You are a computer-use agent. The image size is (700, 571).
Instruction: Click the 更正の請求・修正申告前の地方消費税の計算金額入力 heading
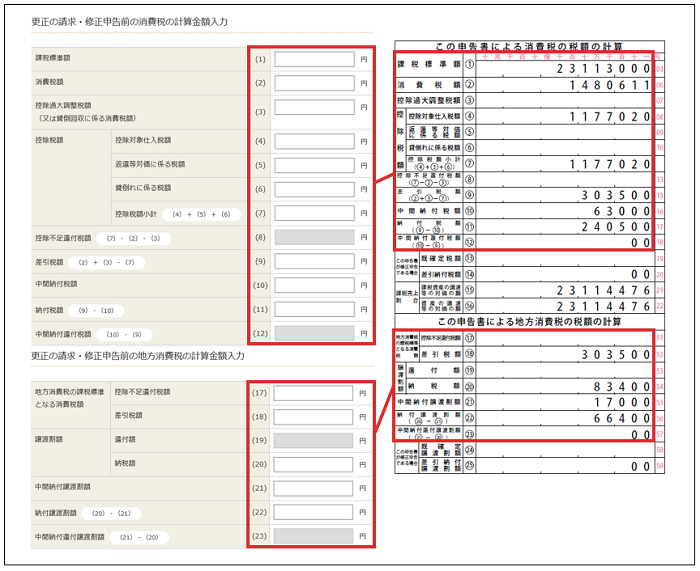(138, 356)
